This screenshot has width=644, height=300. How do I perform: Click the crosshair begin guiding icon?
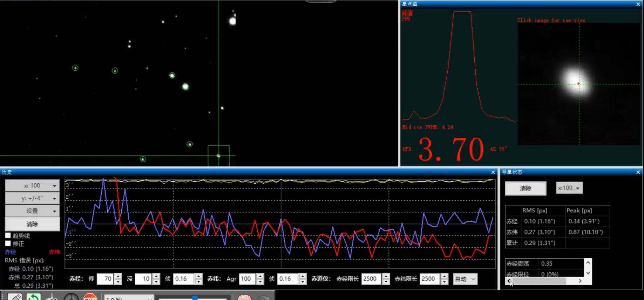point(71,297)
